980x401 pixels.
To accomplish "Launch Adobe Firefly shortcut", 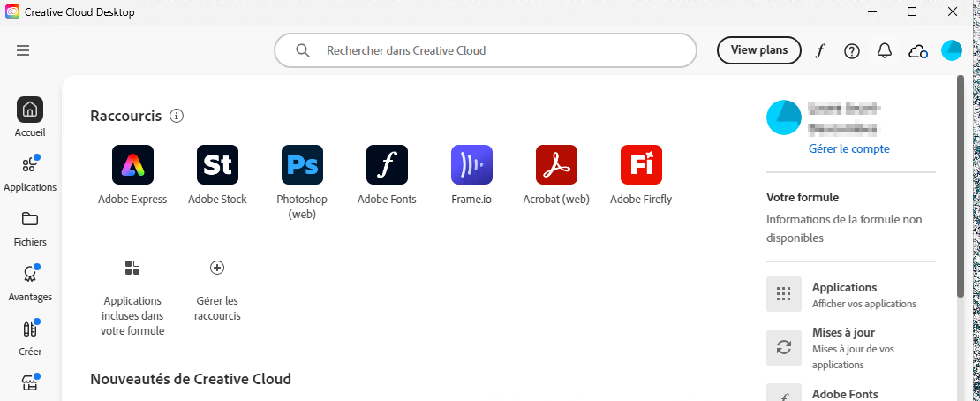I will [641, 165].
